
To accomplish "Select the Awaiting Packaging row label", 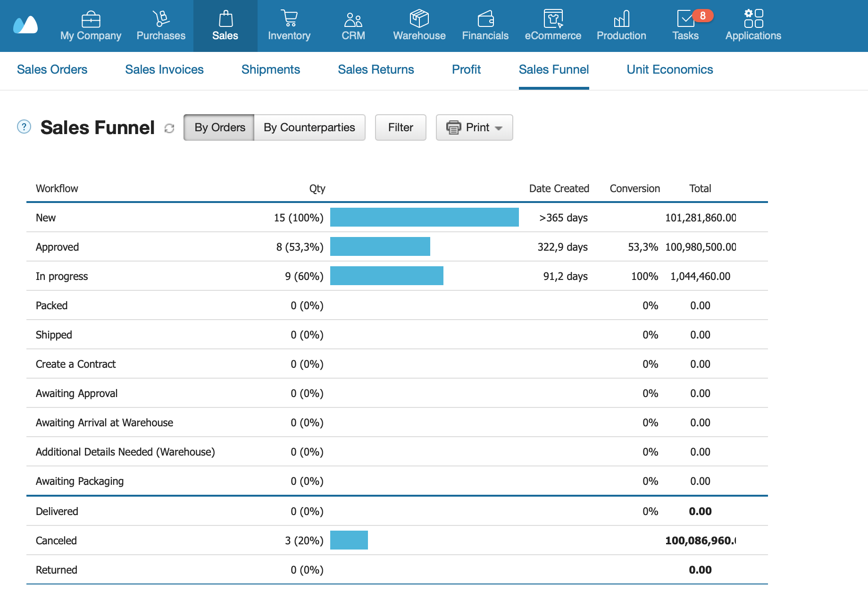I will click(x=80, y=481).
